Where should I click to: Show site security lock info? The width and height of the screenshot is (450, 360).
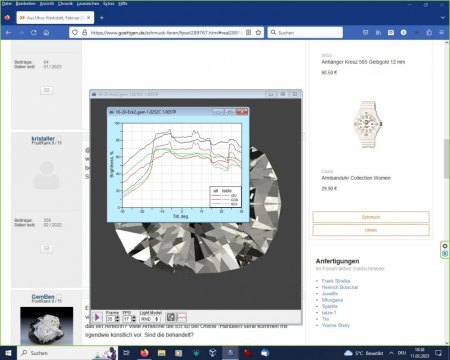(84, 33)
